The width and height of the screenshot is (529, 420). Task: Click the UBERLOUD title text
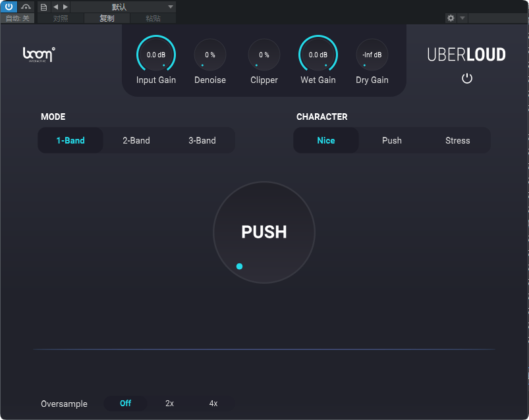(x=466, y=55)
